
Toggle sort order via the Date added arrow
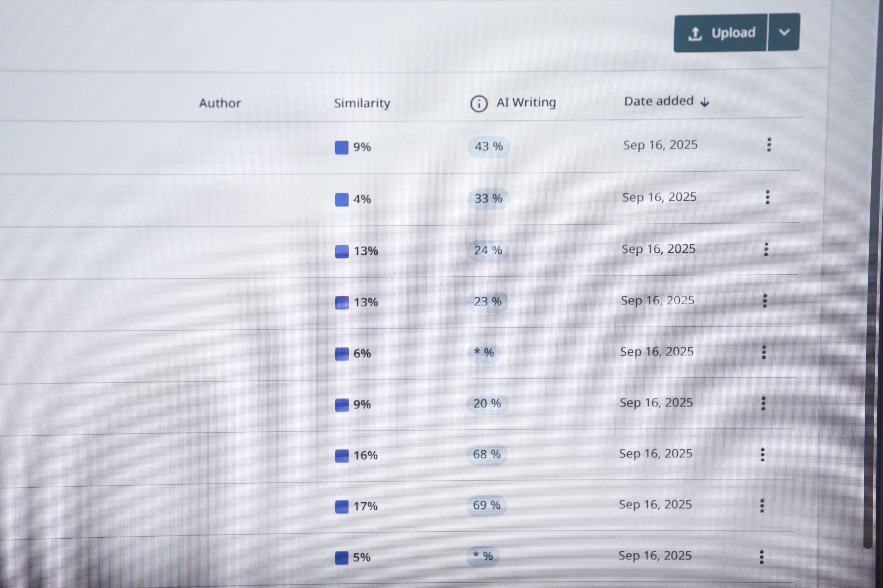point(705,102)
